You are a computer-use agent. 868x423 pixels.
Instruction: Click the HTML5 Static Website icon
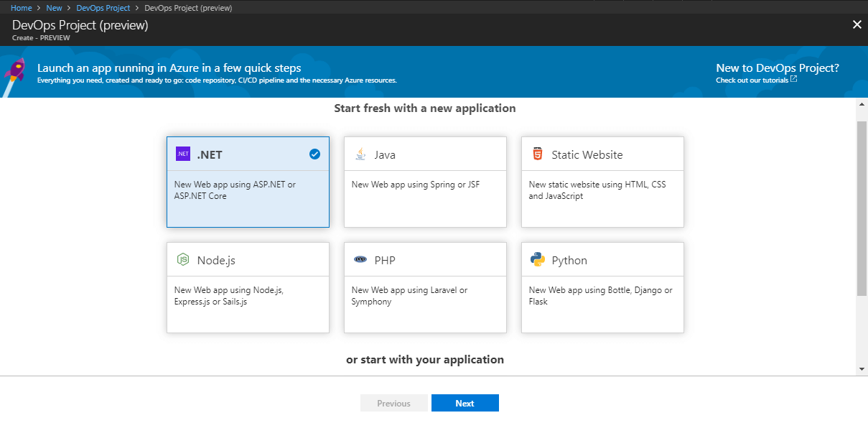(538, 154)
